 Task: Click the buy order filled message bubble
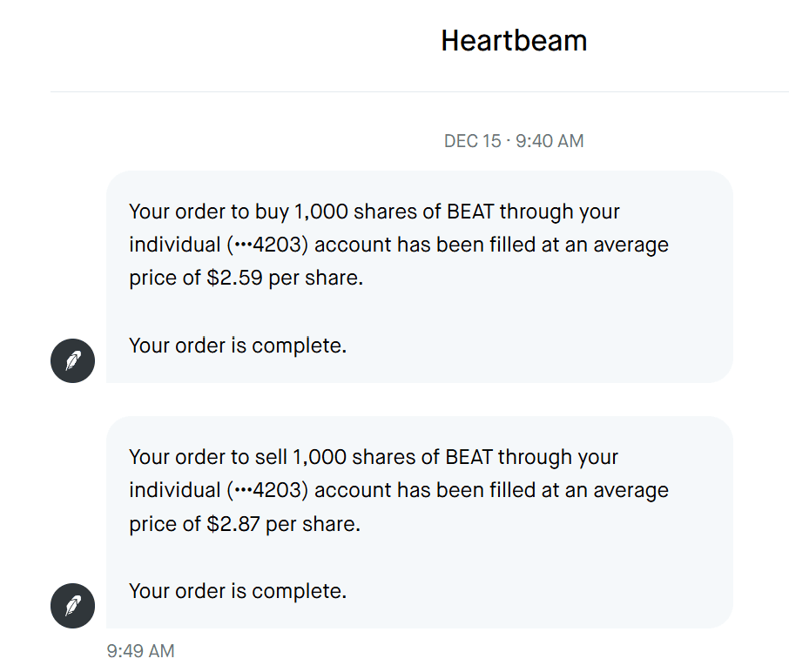tap(419, 277)
